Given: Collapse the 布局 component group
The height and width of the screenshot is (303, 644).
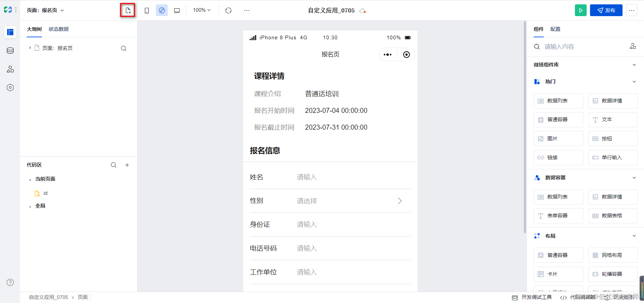Looking at the screenshot, I should (634, 236).
